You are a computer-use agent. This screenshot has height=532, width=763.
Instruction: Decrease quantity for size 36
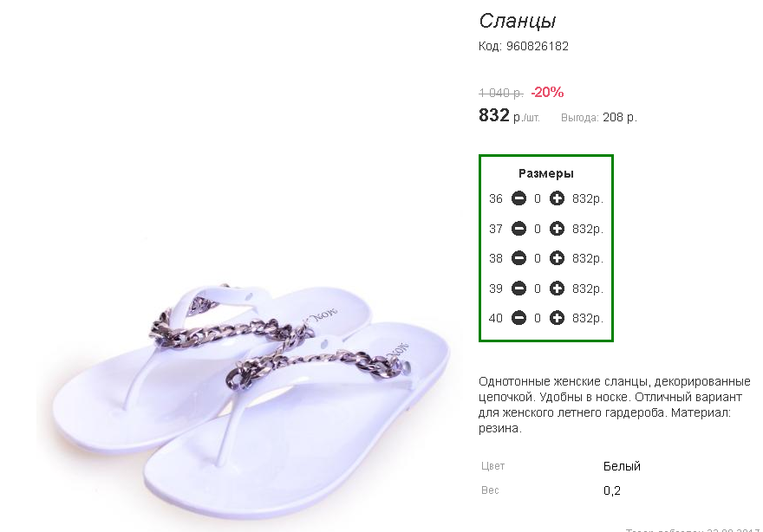click(x=518, y=198)
